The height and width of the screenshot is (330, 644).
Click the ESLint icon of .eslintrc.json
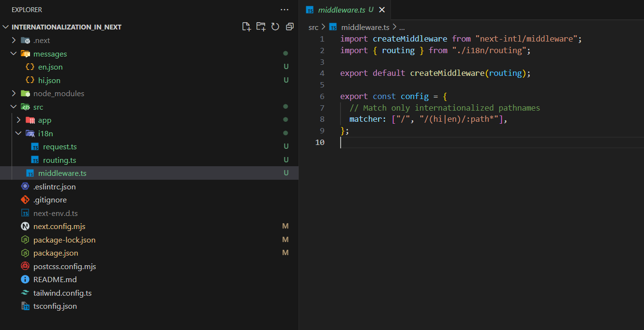coord(25,187)
